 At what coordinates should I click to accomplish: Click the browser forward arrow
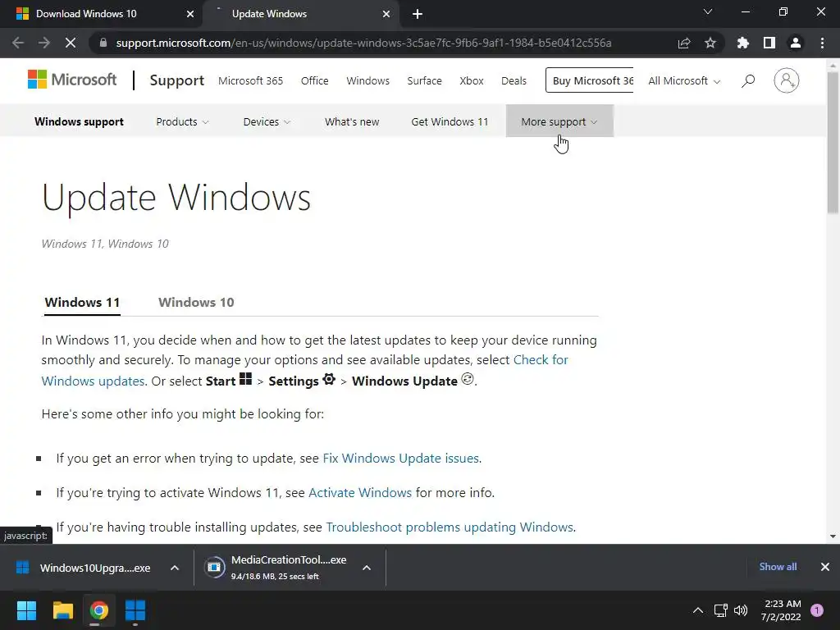point(44,43)
